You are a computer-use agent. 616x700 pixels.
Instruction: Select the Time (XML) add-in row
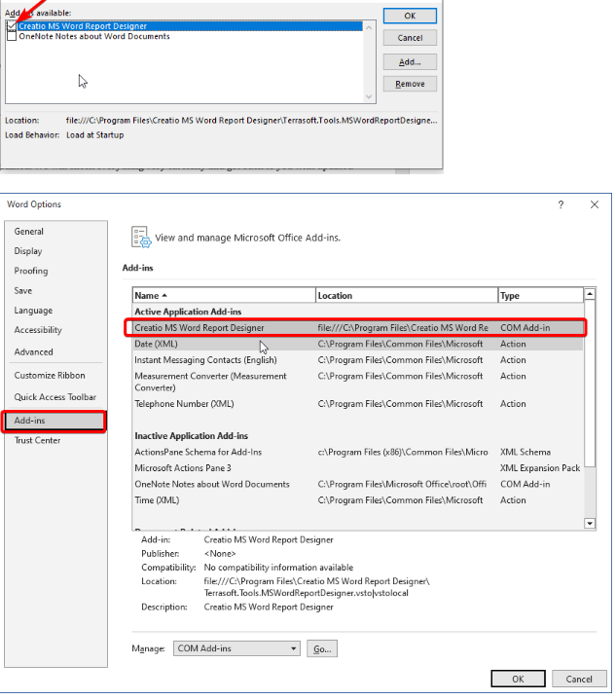point(357,500)
